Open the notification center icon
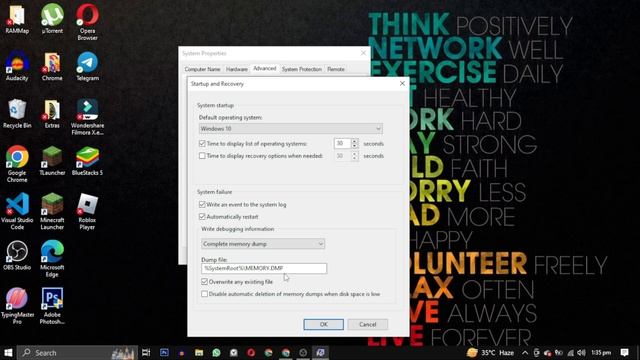This screenshot has height=360, width=640. pos(624,353)
